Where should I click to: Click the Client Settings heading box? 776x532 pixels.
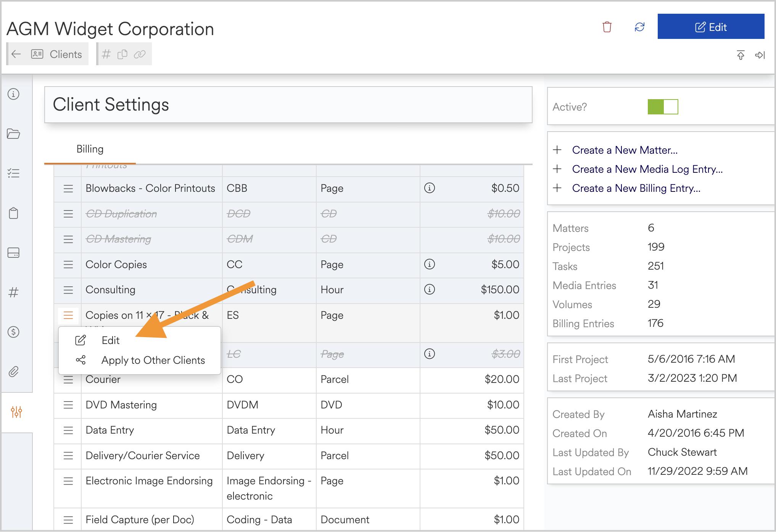288,105
